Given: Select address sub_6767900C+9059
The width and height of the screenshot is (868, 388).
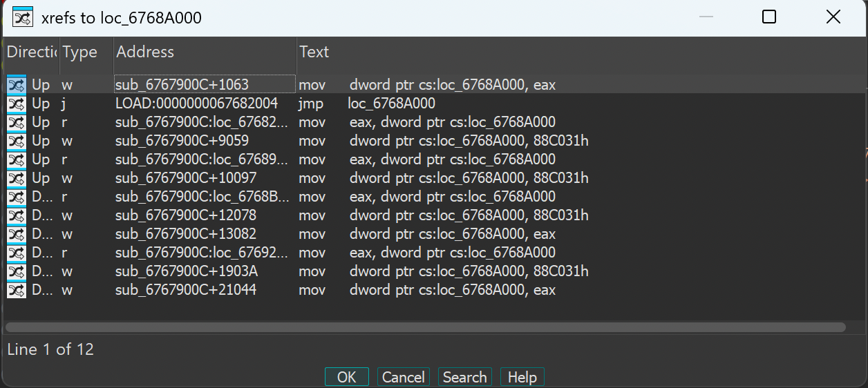Looking at the screenshot, I should (182, 141).
